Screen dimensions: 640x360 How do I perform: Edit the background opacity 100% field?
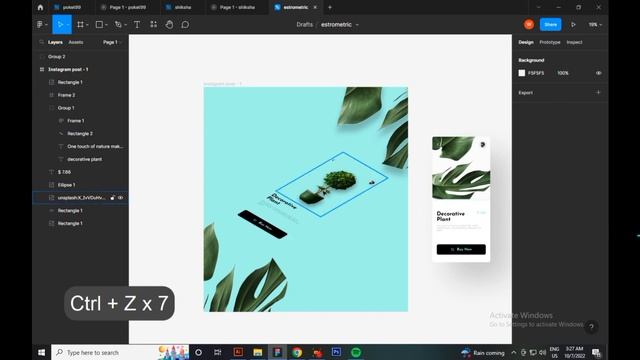[563, 73]
